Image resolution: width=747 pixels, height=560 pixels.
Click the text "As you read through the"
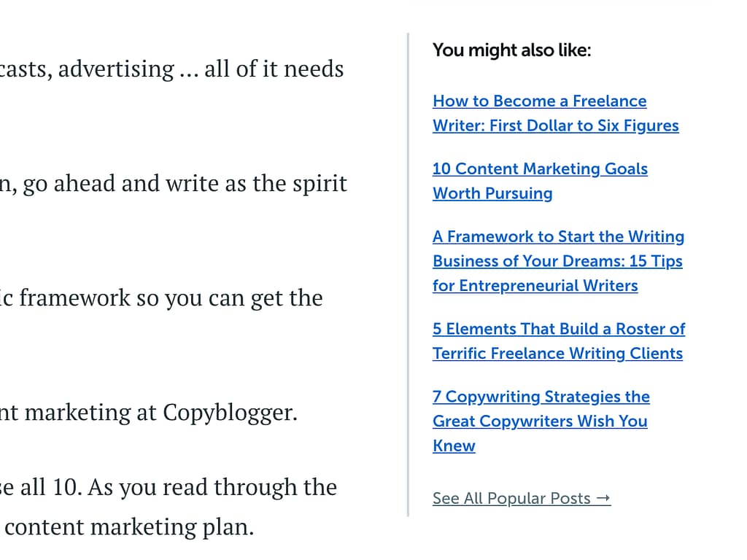coord(212,487)
